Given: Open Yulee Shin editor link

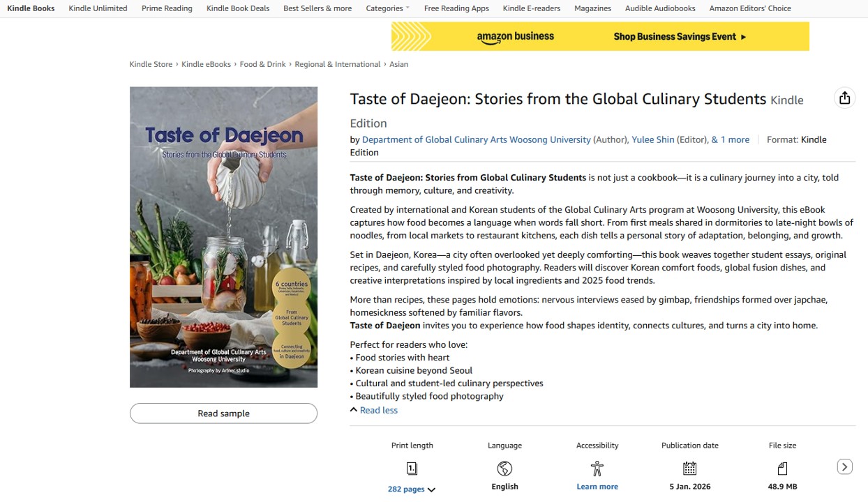Looking at the screenshot, I should (x=652, y=139).
